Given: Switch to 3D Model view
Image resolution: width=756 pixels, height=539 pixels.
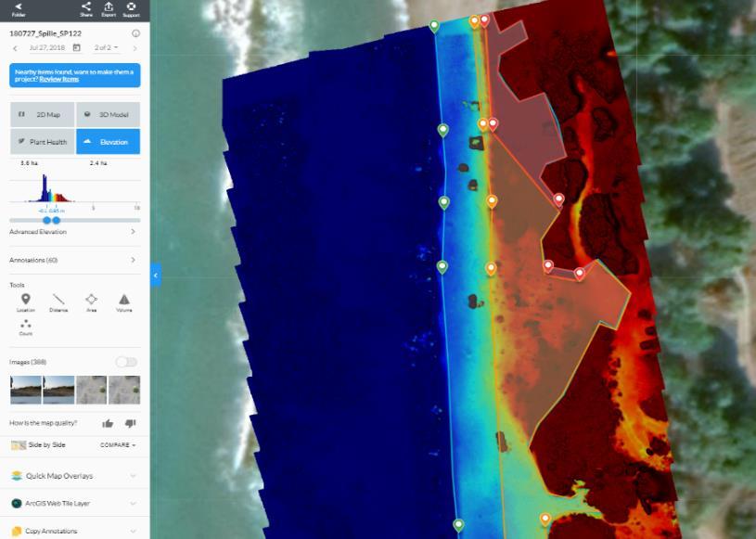Looking at the screenshot, I should click(108, 114).
